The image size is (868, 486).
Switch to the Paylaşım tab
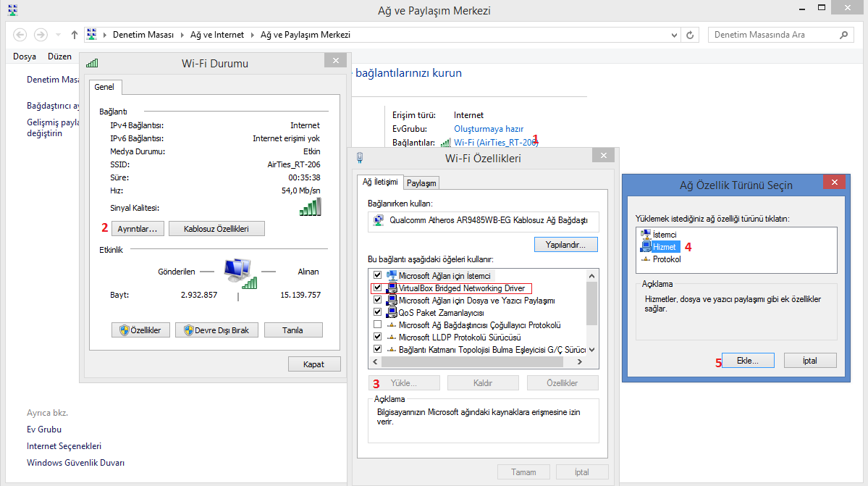421,183
